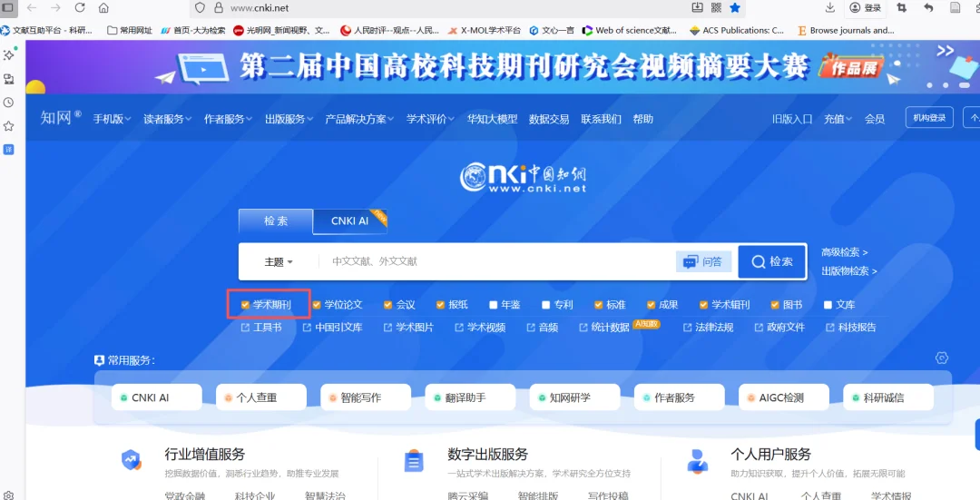Click the 机构登录 button

coord(929,117)
